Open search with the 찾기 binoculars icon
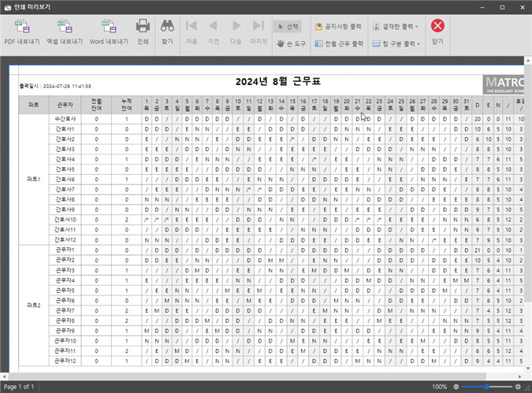532x393 pixels. [x=167, y=31]
